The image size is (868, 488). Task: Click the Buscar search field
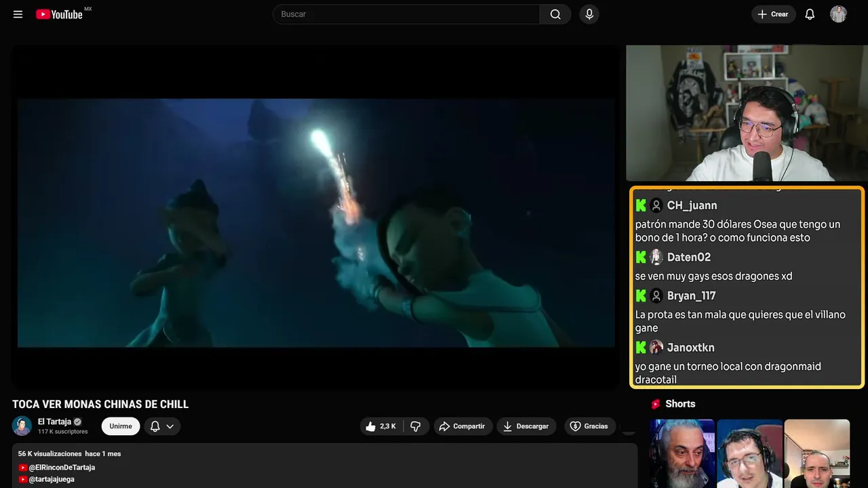(x=406, y=14)
